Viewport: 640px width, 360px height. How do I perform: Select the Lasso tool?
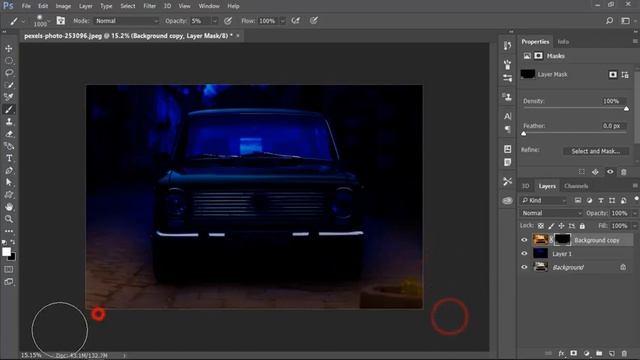pos(9,73)
